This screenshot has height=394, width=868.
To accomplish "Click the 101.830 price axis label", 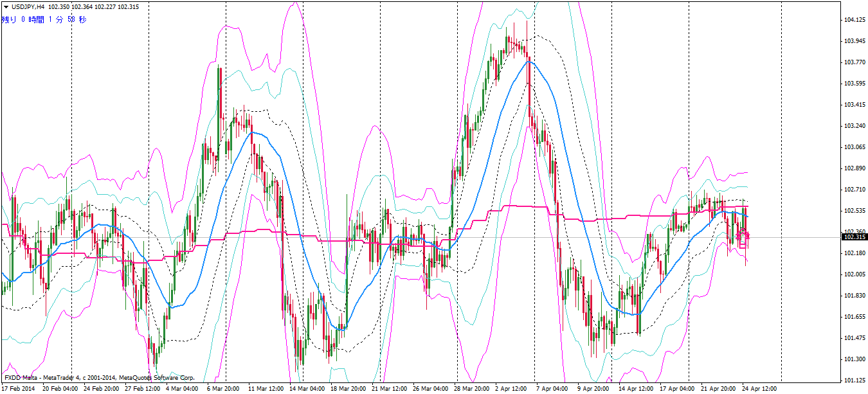I will pyautogui.click(x=854, y=296).
